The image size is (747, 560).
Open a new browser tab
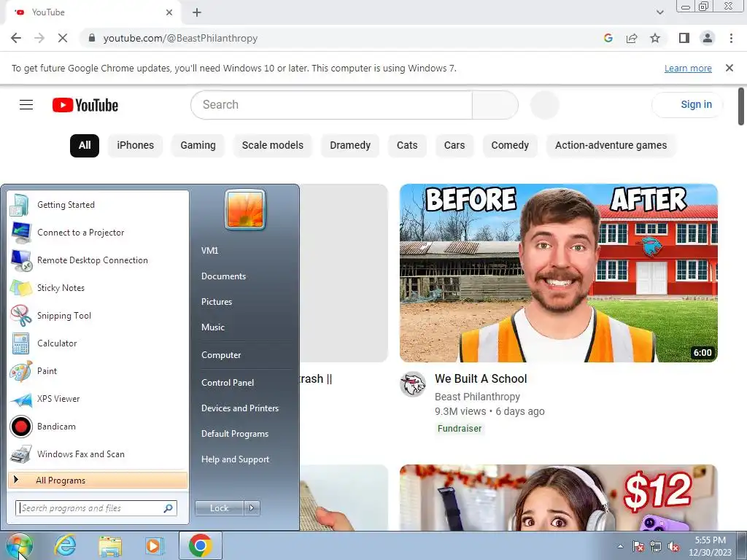(197, 12)
